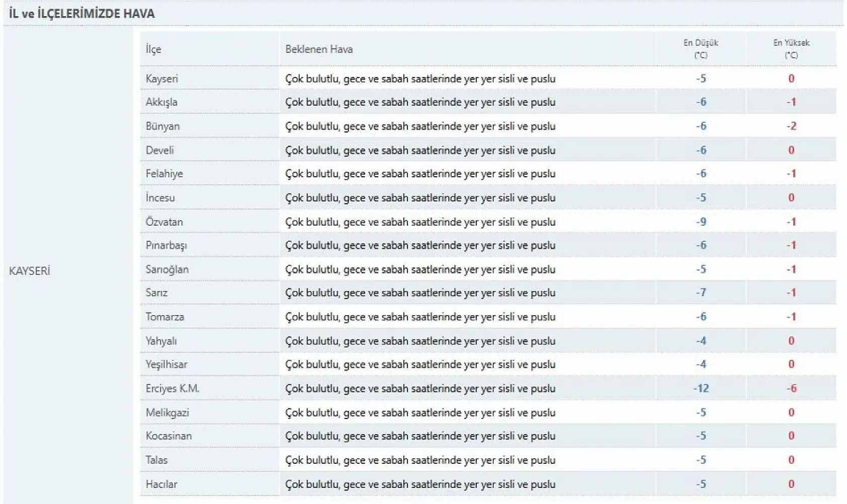The height and width of the screenshot is (504, 847).
Task: Click Erciyes K.M. in the district column
Action: point(172,389)
